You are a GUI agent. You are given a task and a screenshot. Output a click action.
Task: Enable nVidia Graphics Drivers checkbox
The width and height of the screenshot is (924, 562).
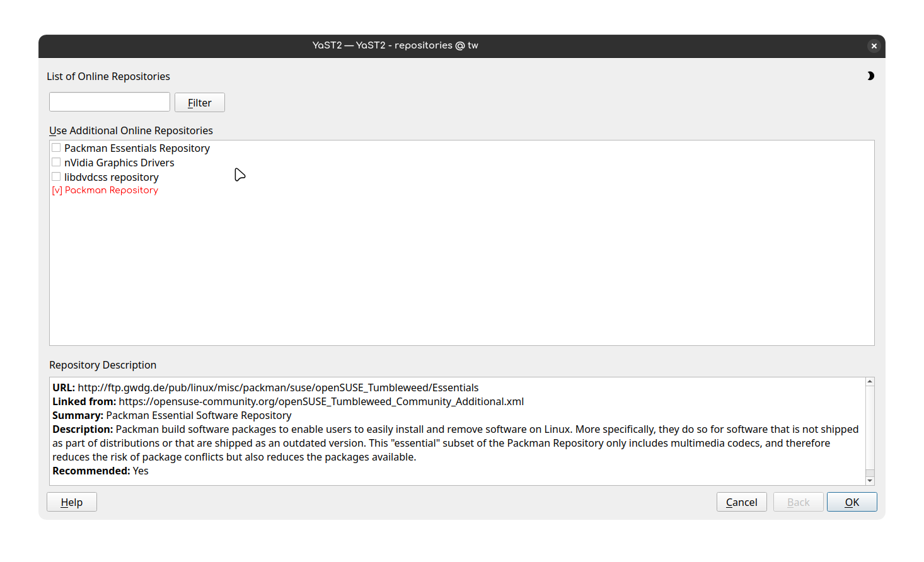pos(56,163)
